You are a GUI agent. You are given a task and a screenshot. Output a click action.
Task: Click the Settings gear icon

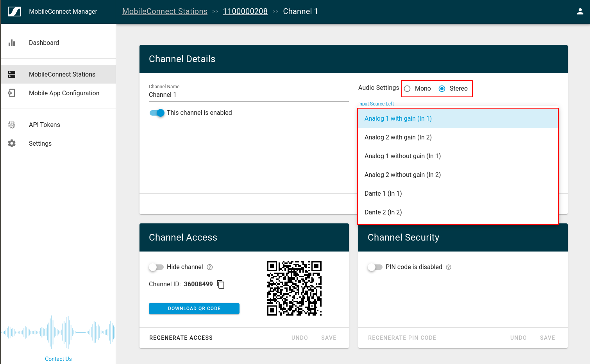click(12, 143)
